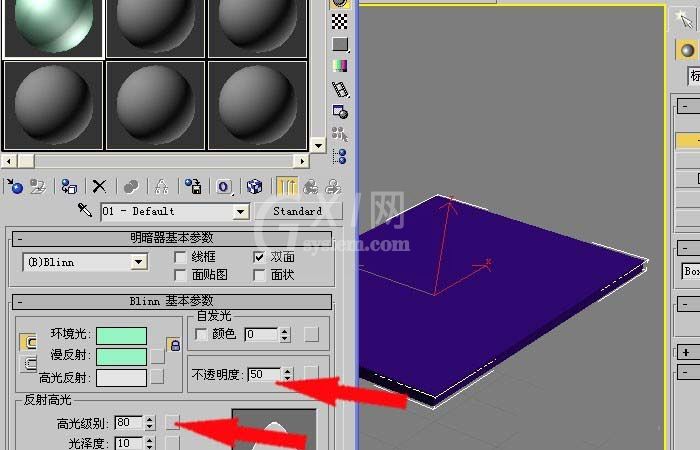Image resolution: width=700 pixels, height=450 pixels.
Task: Uncheck the 双面 two-sided checkbox
Action: (259, 257)
